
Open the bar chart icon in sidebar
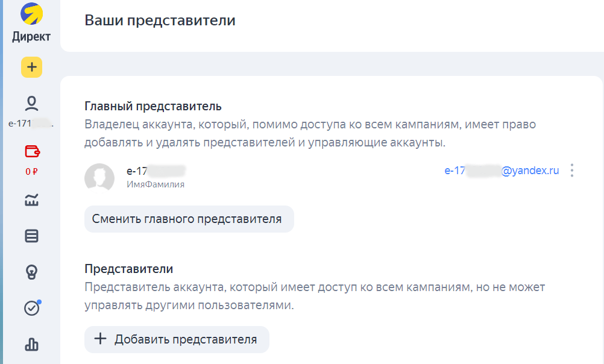31,344
